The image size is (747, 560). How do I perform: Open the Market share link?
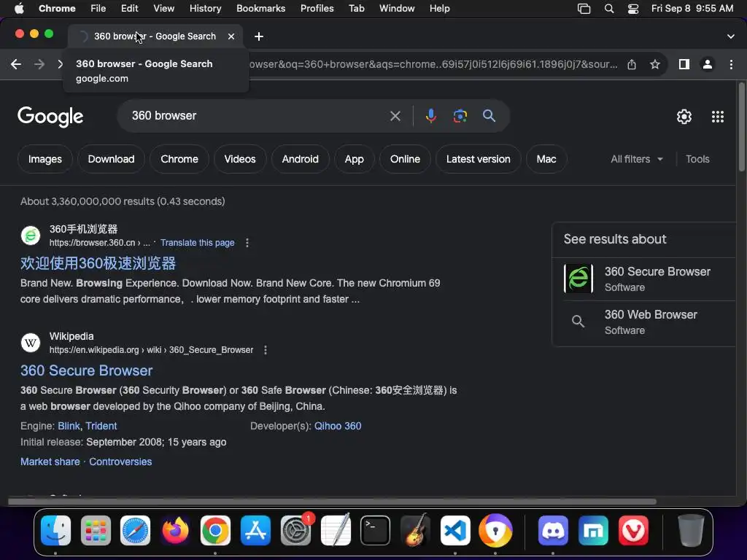50,462
